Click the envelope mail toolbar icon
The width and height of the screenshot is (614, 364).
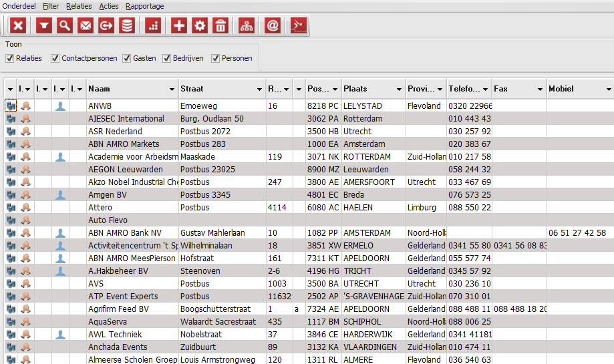(x=86, y=26)
